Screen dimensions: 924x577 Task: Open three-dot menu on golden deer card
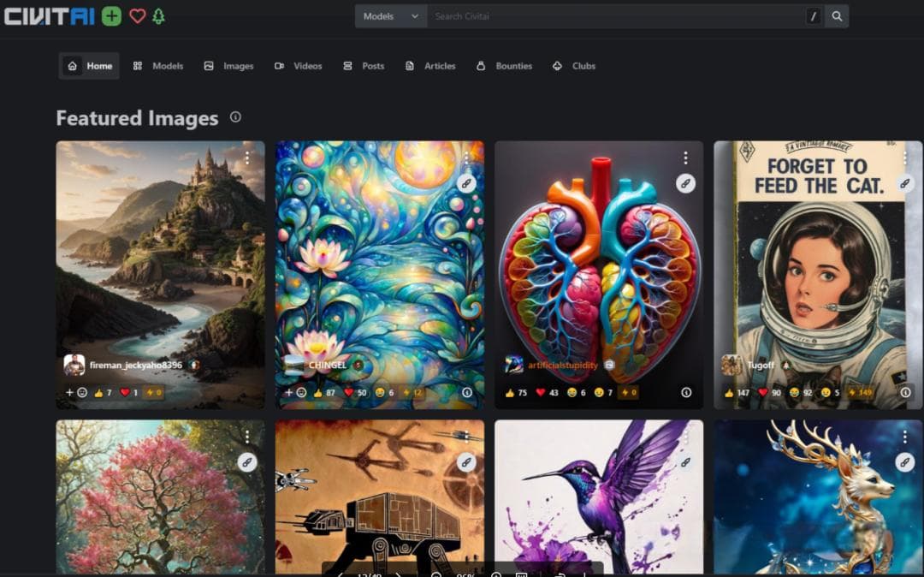coord(905,437)
